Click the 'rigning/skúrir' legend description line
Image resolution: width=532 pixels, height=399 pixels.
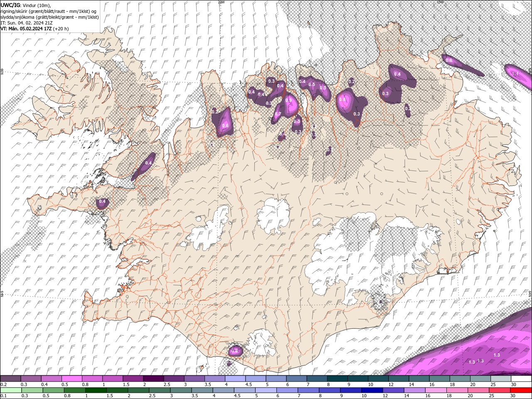49,11
